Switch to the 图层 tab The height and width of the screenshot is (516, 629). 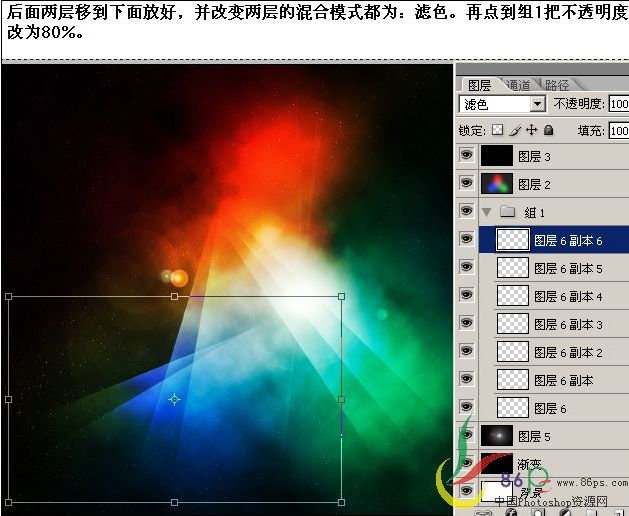click(479, 85)
